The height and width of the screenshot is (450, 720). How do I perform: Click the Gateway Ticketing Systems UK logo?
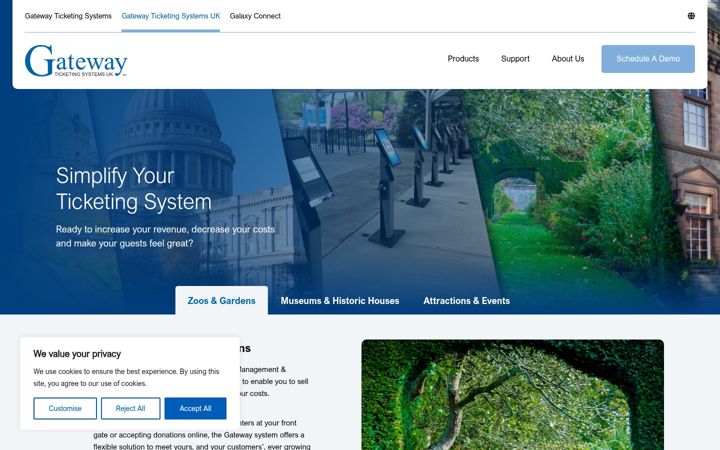(x=76, y=61)
